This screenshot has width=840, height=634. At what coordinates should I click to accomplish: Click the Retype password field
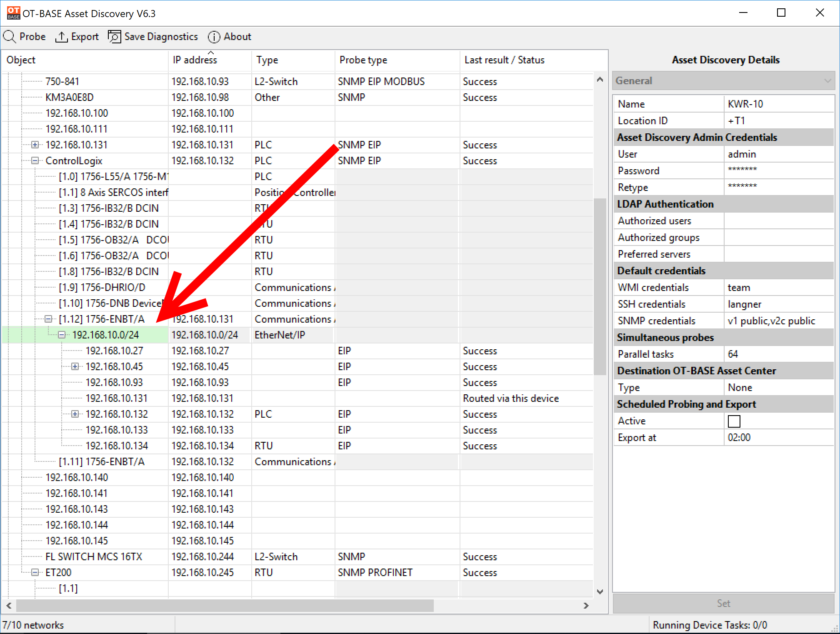[x=779, y=187]
